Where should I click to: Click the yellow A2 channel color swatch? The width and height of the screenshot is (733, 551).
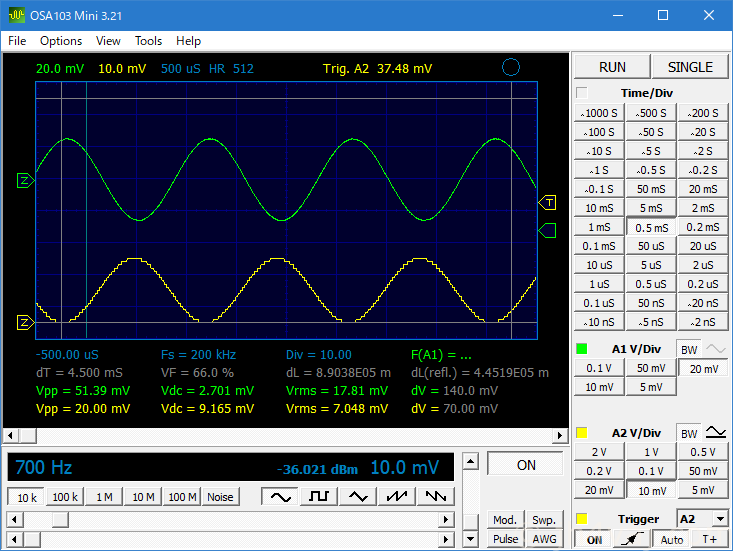pyautogui.click(x=582, y=433)
